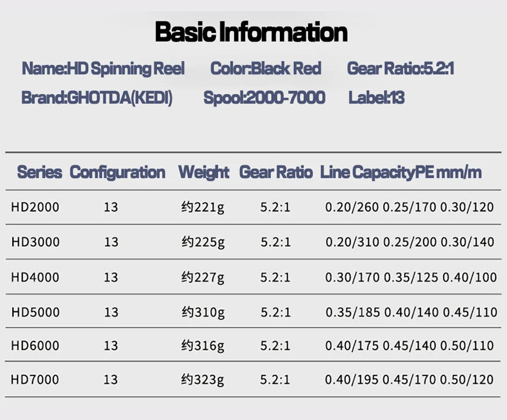Select the Name: HD Spinning Reel text

pos(103,68)
